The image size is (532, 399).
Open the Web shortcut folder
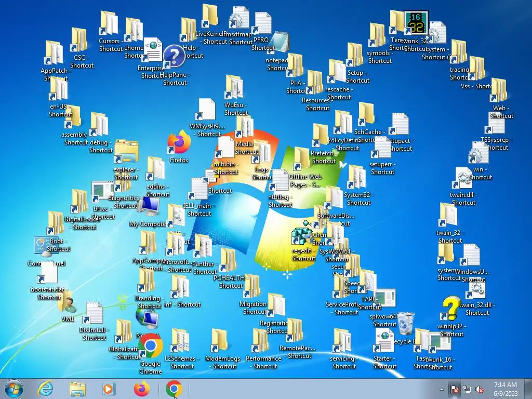498,90
